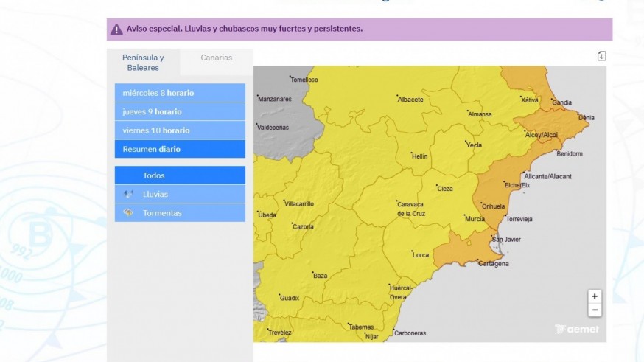
Task: Show warnings for miércoles 8 horario
Action: pyautogui.click(x=180, y=93)
